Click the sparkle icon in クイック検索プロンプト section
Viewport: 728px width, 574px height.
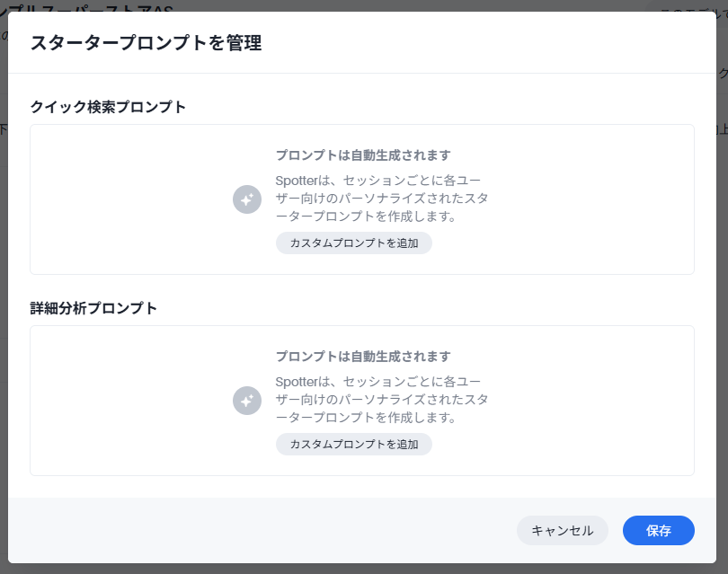(247, 199)
